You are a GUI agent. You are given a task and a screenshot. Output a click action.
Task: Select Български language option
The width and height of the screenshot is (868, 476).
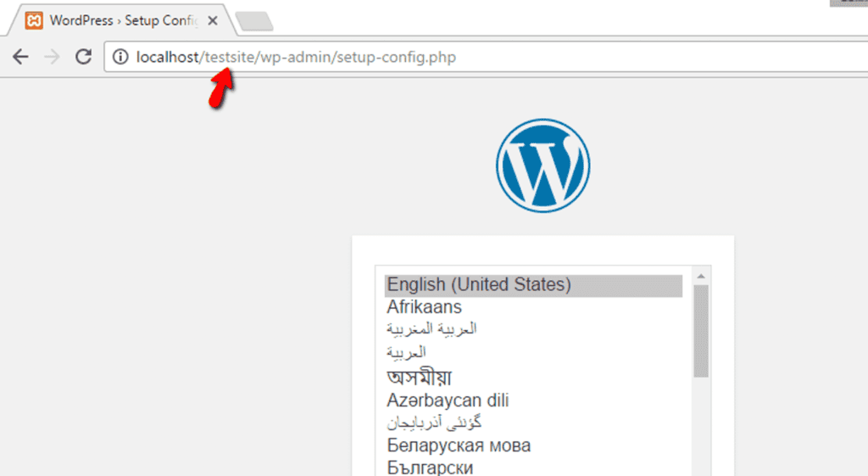pos(430,468)
